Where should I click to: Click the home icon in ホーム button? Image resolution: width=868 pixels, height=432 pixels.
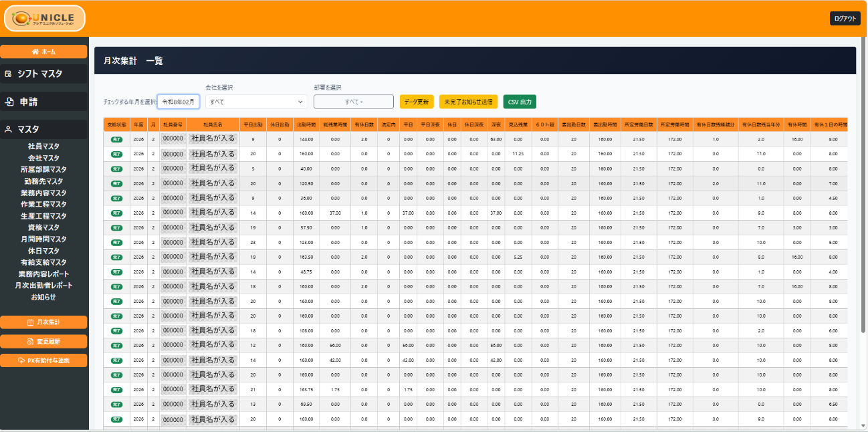[35, 51]
